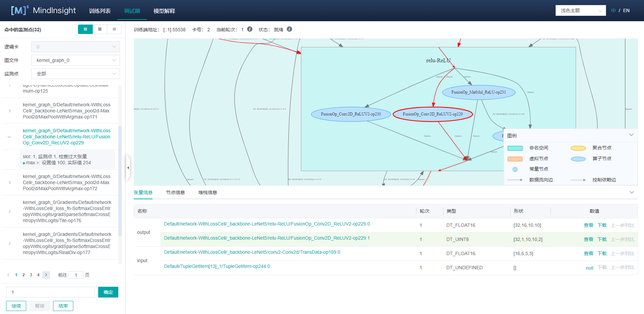Open the 浅色主题 theme dropdown
Image resolution: width=644 pixels, height=314 pixels.
point(580,10)
